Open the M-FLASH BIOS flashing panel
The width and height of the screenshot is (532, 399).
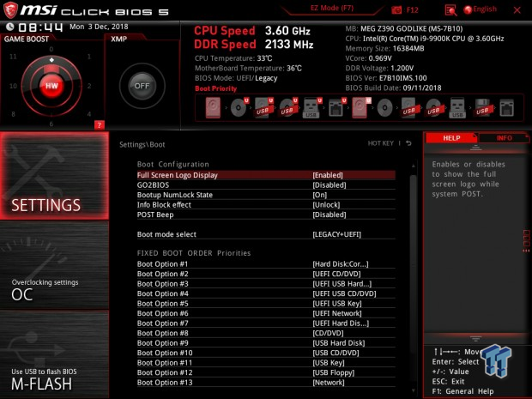coord(54,354)
